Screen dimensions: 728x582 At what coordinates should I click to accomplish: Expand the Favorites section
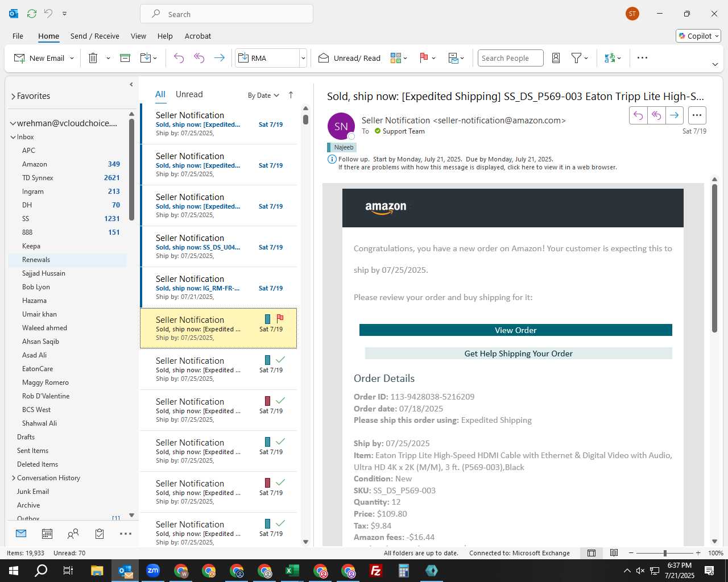coord(13,97)
